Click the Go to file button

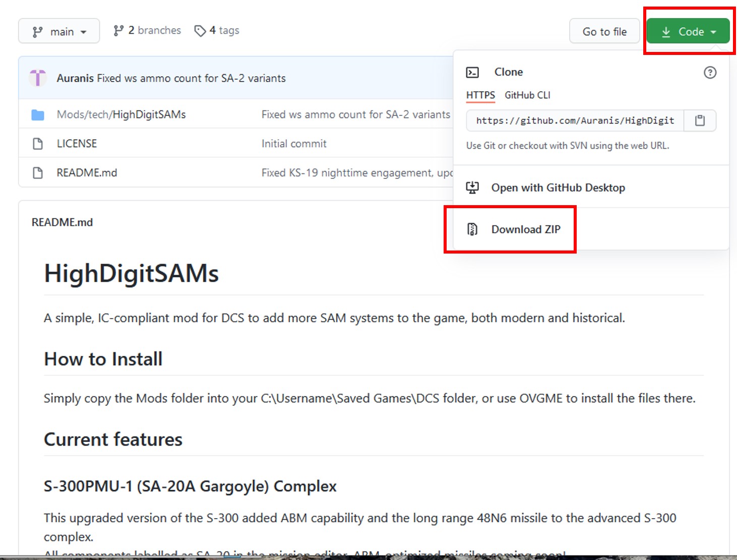[x=604, y=31]
